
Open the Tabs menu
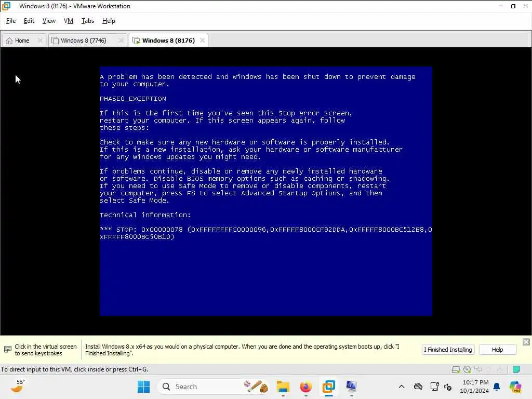click(x=87, y=21)
